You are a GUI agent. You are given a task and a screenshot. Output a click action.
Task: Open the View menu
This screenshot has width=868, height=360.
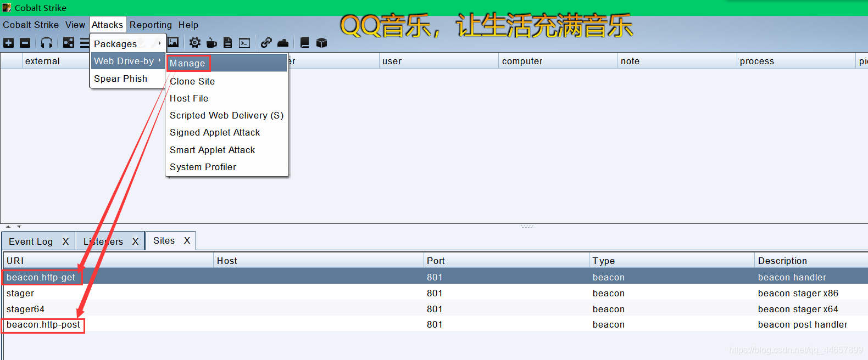(x=75, y=25)
